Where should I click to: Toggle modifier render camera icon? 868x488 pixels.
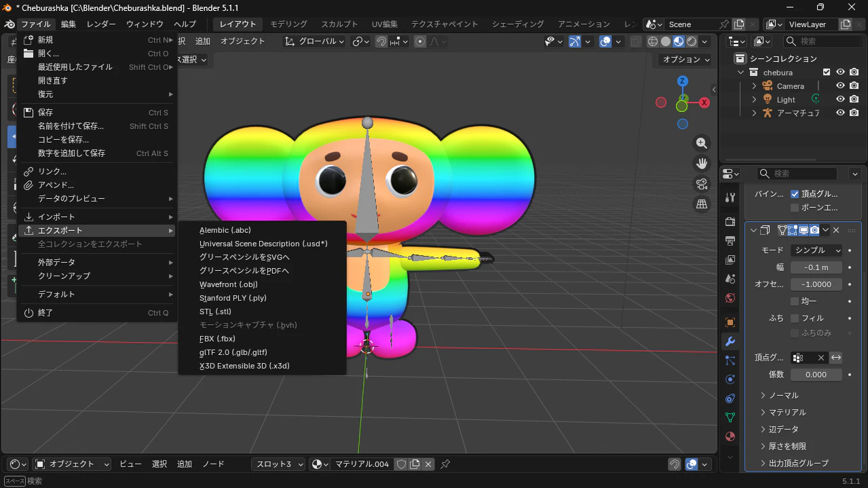tap(814, 230)
